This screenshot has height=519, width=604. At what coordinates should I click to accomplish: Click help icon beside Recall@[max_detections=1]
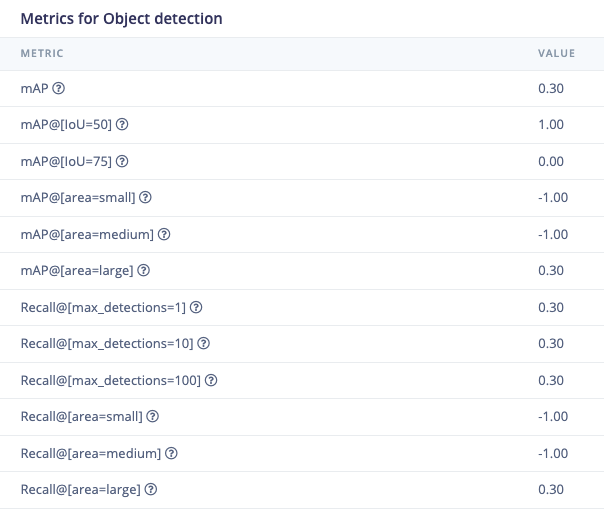(x=196, y=307)
